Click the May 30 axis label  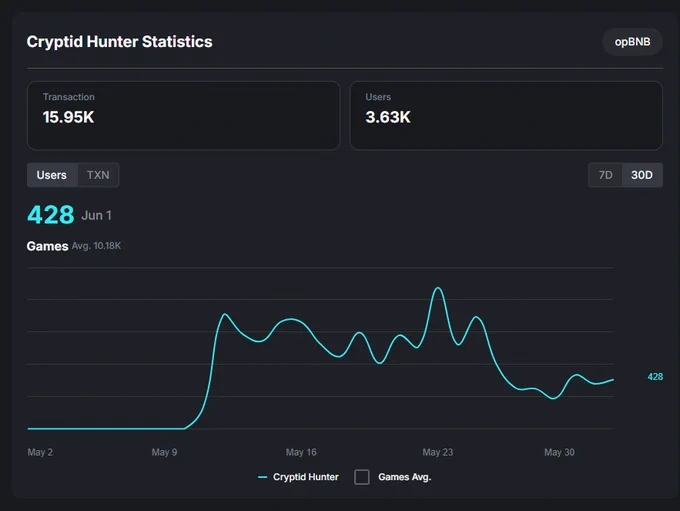coord(559,452)
